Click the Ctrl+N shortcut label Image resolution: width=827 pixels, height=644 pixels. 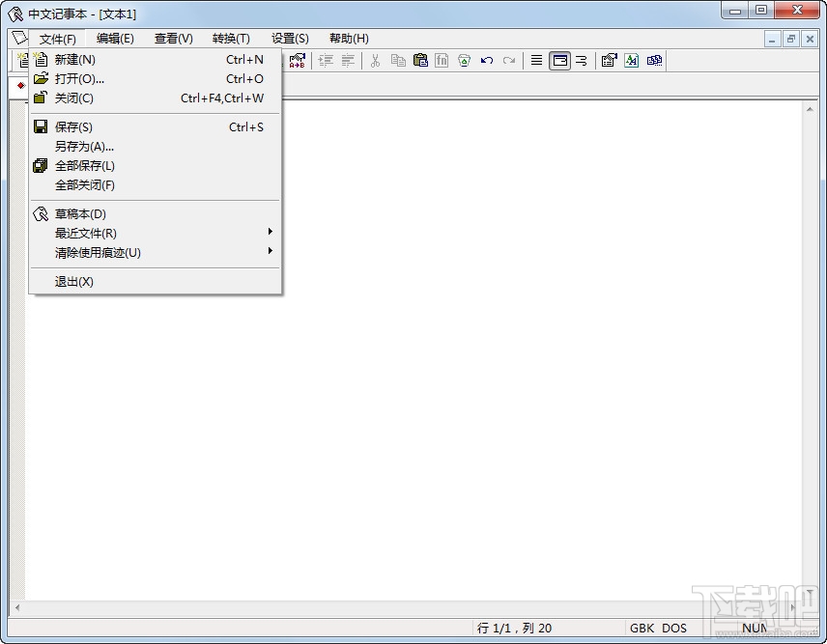click(x=244, y=60)
